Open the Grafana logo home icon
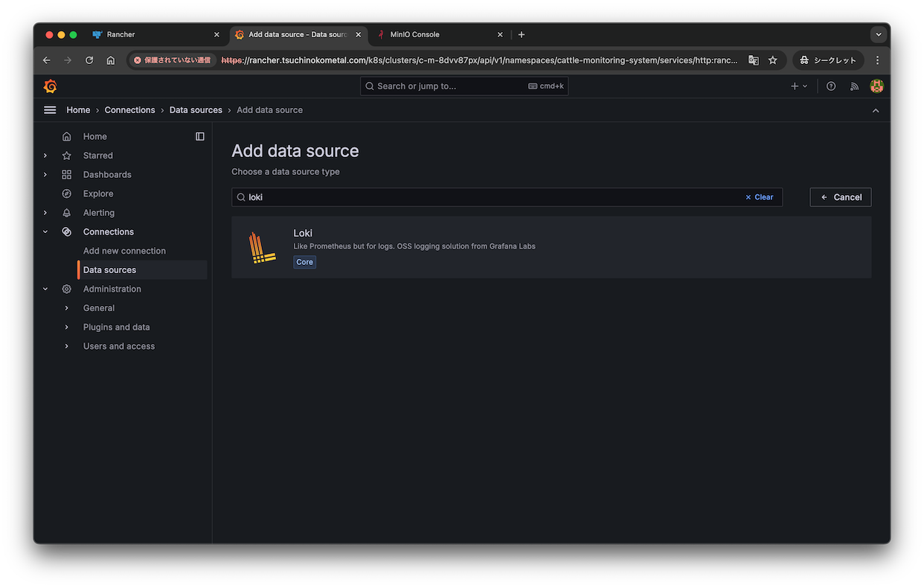924x588 pixels. point(51,86)
